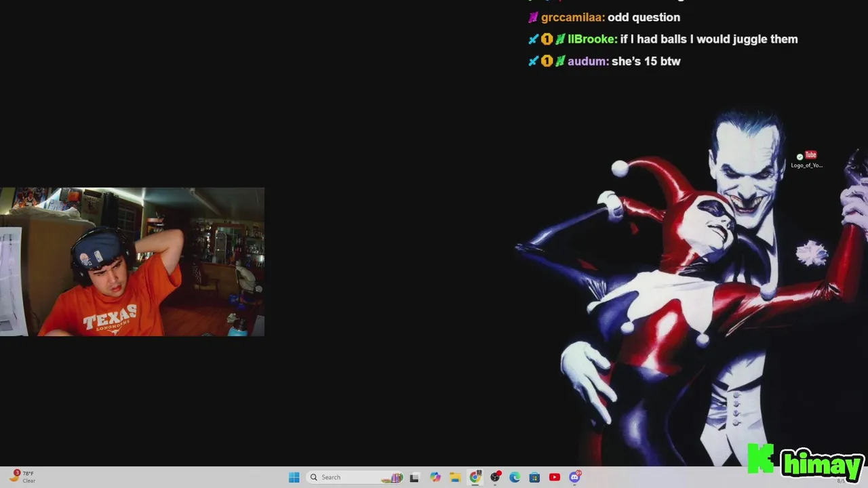The height and width of the screenshot is (488, 868).
Task: Open File Explorer from the taskbar
Action: click(x=455, y=477)
